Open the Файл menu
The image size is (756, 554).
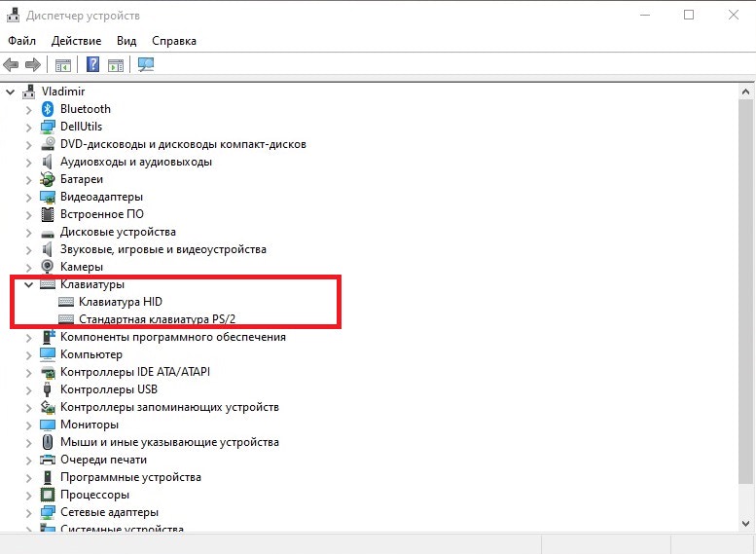(x=21, y=41)
